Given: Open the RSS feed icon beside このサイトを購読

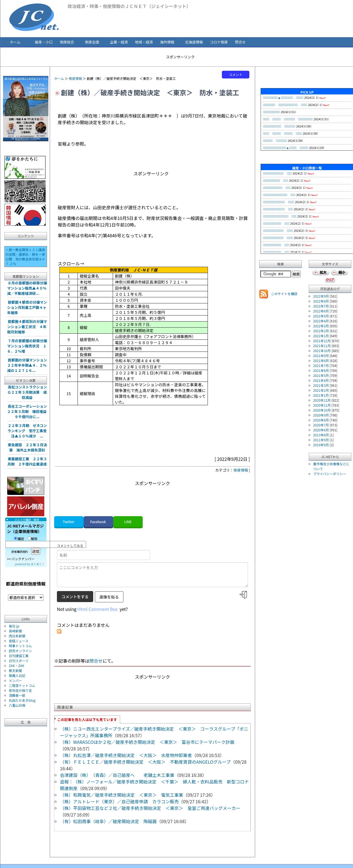Looking at the screenshot, I should tap(263, 294).
